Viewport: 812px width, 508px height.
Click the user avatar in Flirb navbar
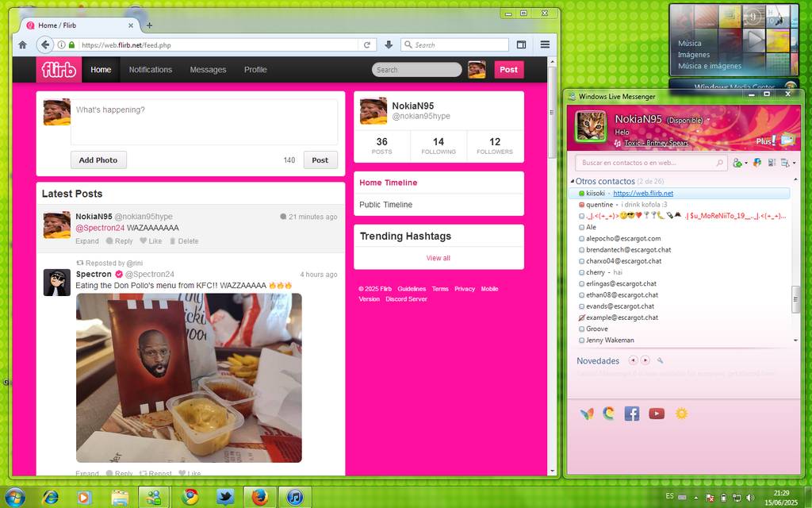477,70
